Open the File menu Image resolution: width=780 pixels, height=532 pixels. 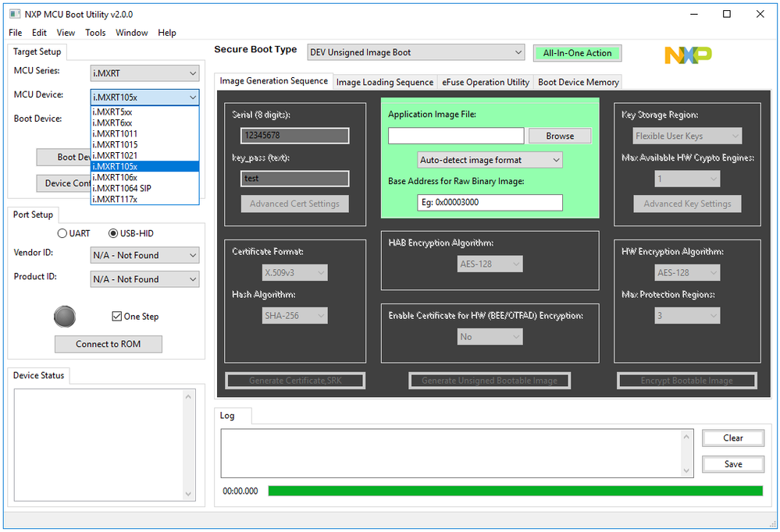click(16, 33)
